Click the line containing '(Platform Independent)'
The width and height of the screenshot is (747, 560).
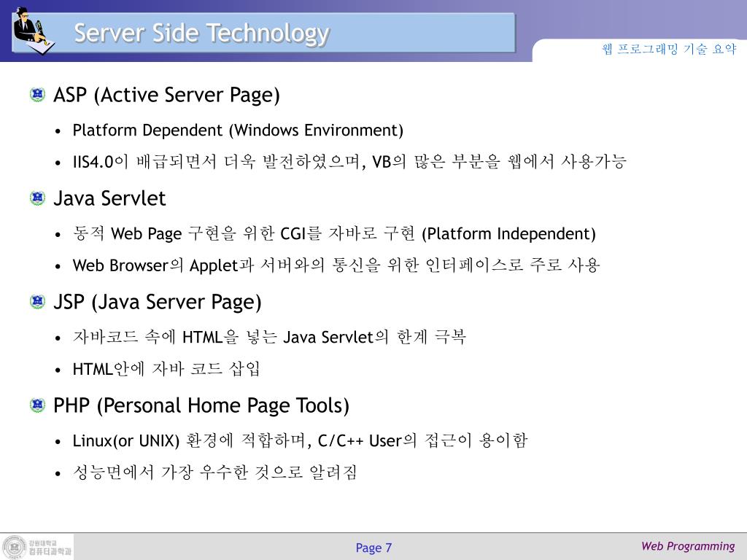tap(334, 233)
